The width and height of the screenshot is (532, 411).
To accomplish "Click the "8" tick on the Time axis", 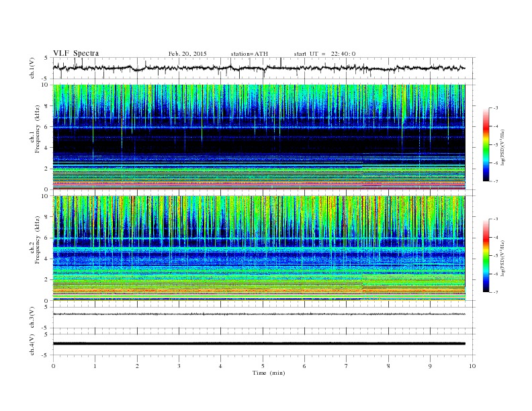I will 388,366.
